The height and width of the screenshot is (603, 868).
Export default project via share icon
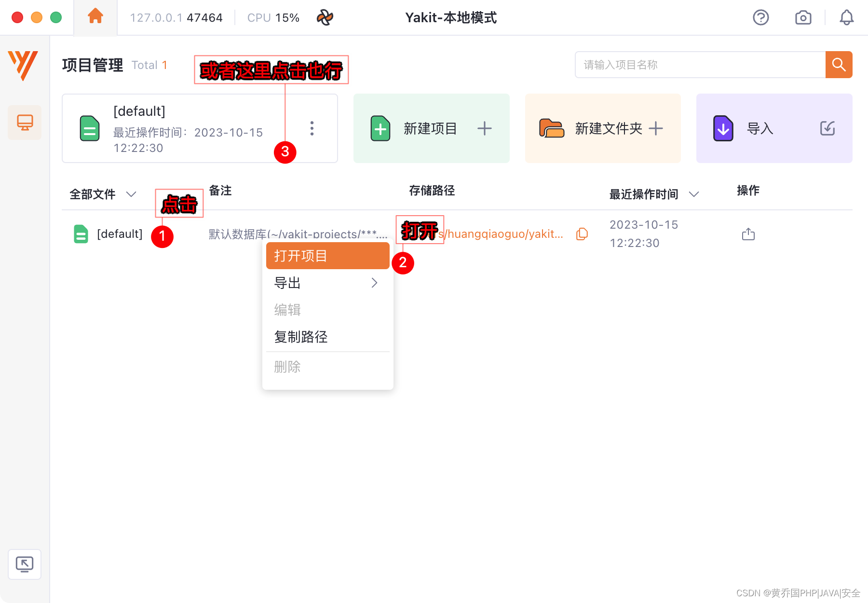(748, 234)
